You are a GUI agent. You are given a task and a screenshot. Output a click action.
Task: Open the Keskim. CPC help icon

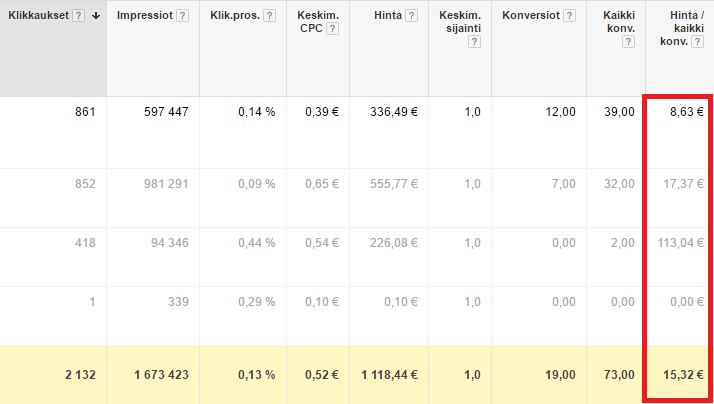pos(332,29)
